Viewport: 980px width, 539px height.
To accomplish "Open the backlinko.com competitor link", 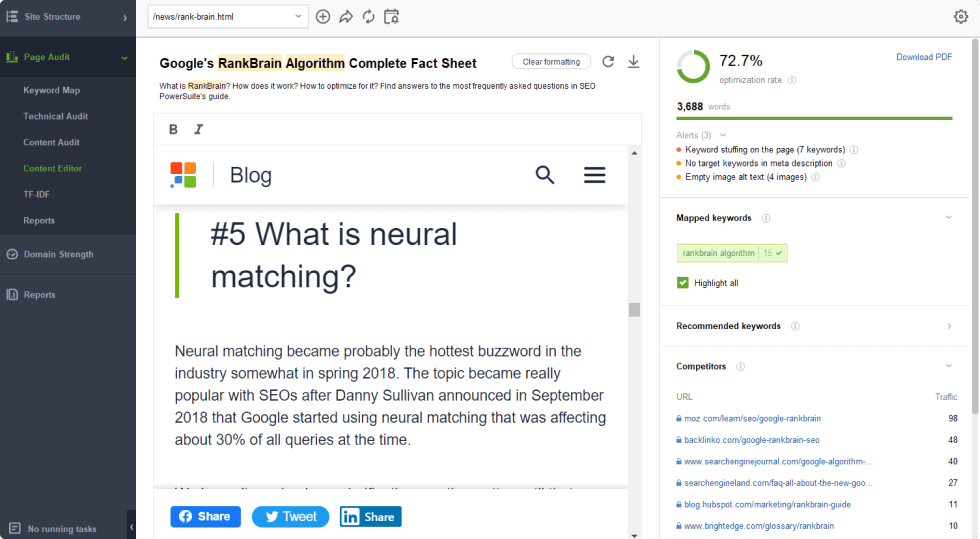I will (751, 440).
